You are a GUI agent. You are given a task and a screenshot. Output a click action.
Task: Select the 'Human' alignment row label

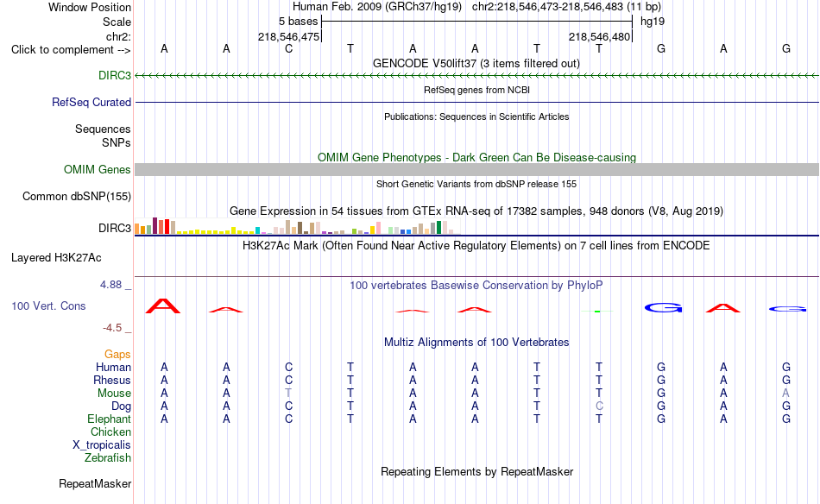tap(113, 368)
